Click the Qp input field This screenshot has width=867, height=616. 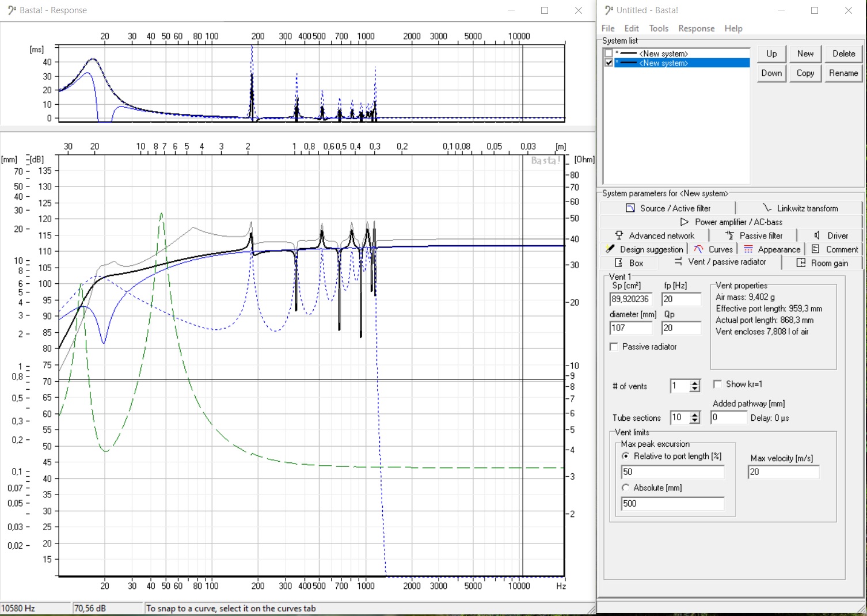[x=682, y=328]
